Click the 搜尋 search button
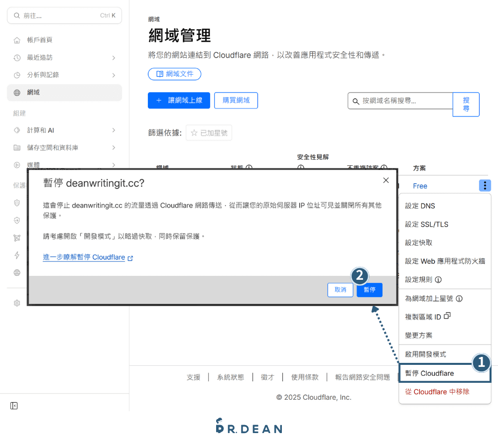 [466, 105]
